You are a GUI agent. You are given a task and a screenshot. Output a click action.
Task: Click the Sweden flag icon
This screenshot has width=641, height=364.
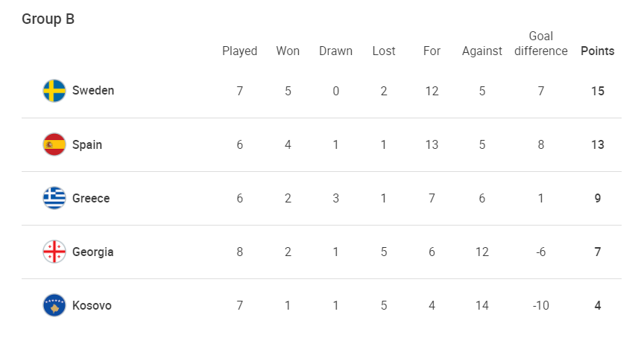point(54,91)
